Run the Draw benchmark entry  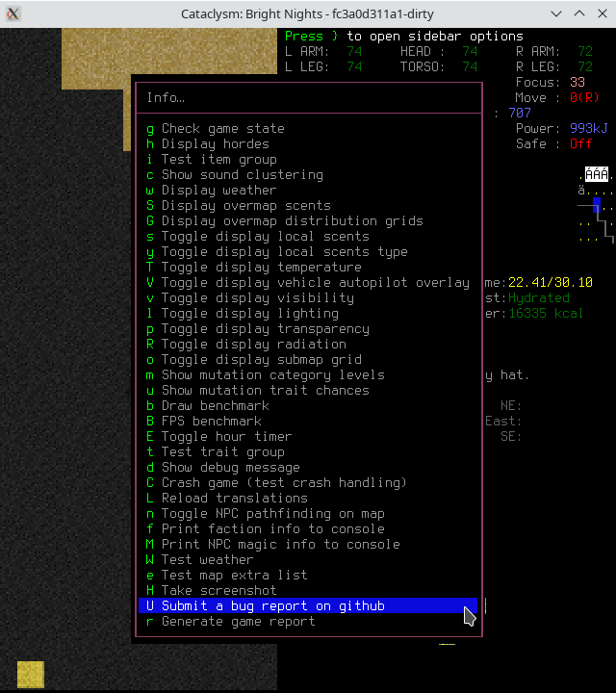pyautogui.click(x=308, y=406)
